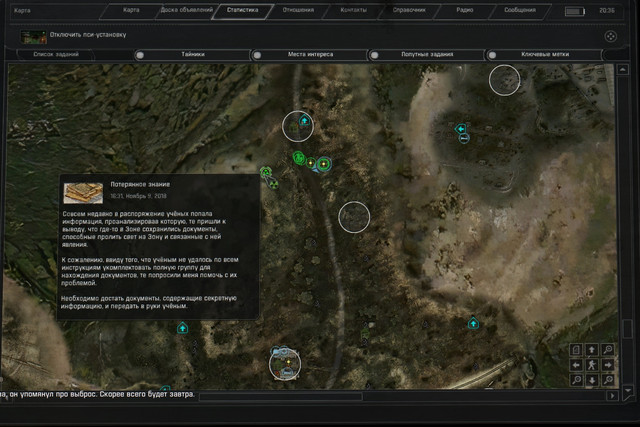Click cyan up-arrow marker below quest tooltip
This screenshot has width=640, height=427.
[182, 327]
